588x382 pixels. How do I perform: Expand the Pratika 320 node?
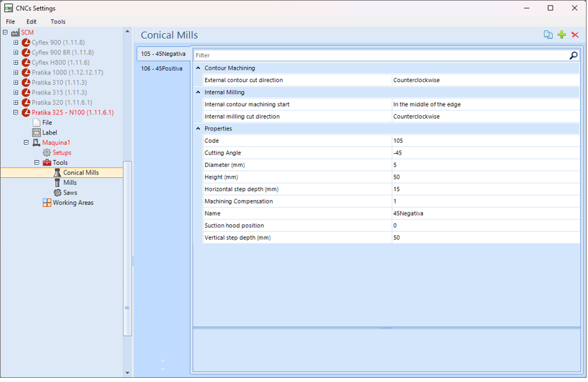point(16,102)
